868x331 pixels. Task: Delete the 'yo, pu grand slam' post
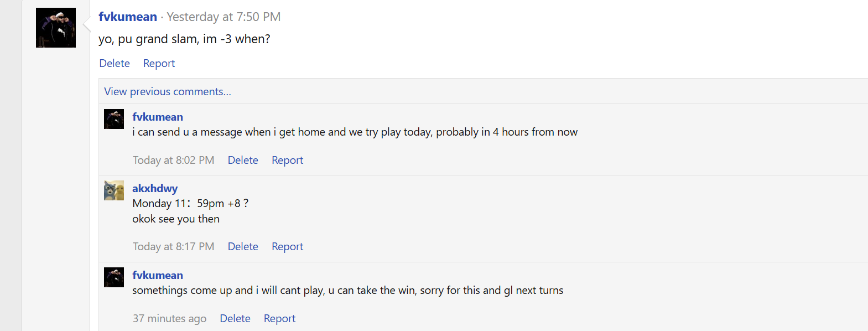point(115,64)
